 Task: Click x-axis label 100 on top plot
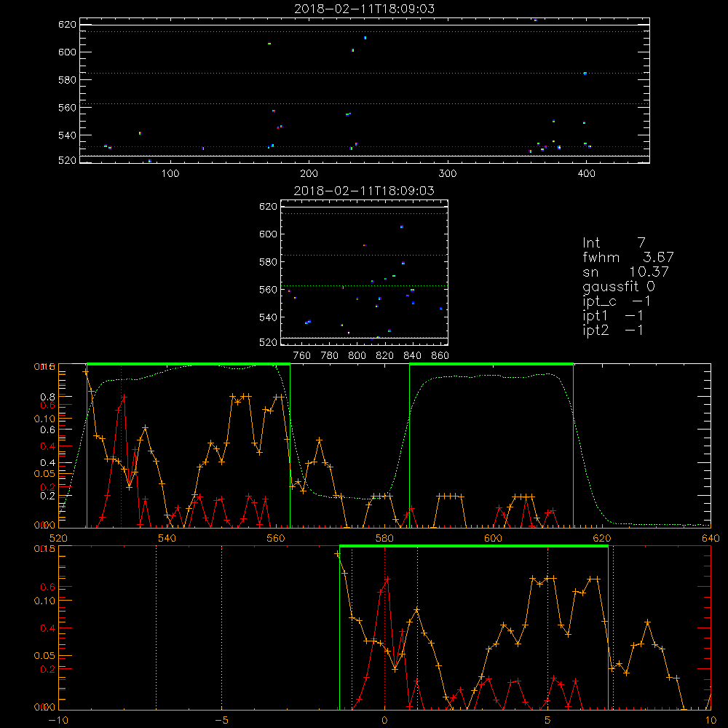[x=170, y=174]
